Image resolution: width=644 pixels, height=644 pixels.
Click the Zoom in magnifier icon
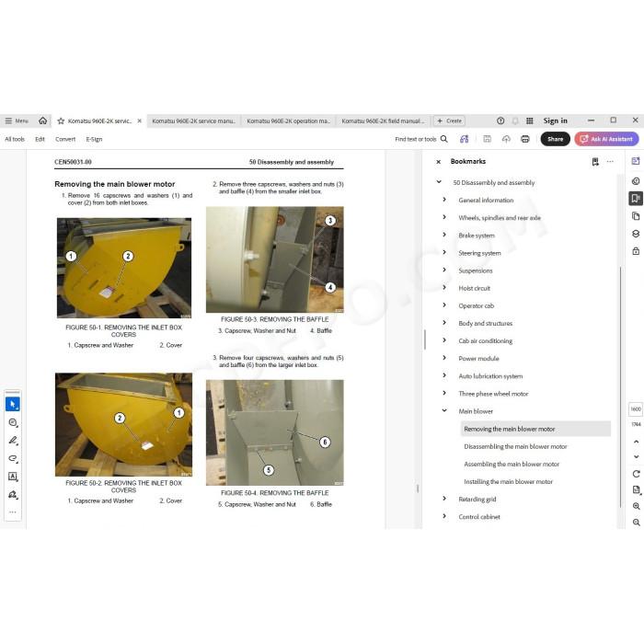click(x=637, y=506)
